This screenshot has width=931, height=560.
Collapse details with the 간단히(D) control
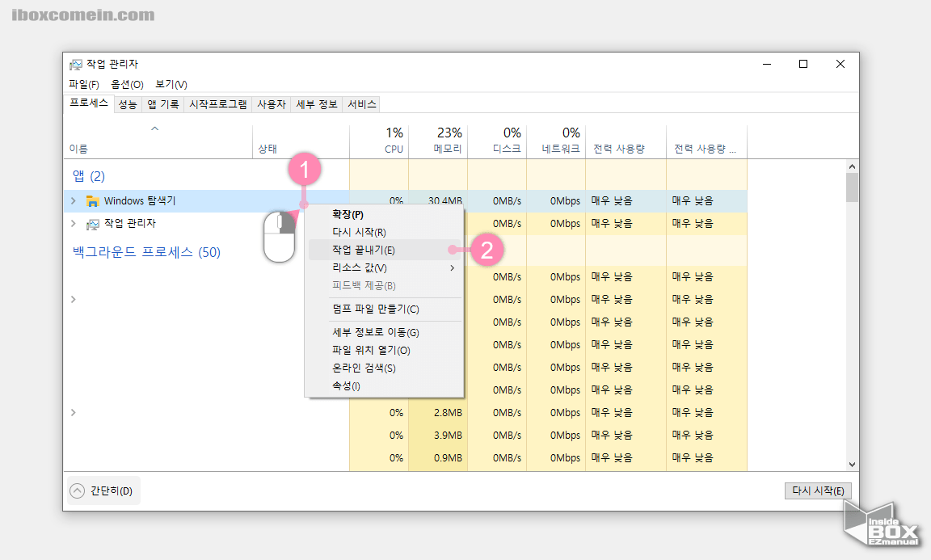(x=103, y=491)
